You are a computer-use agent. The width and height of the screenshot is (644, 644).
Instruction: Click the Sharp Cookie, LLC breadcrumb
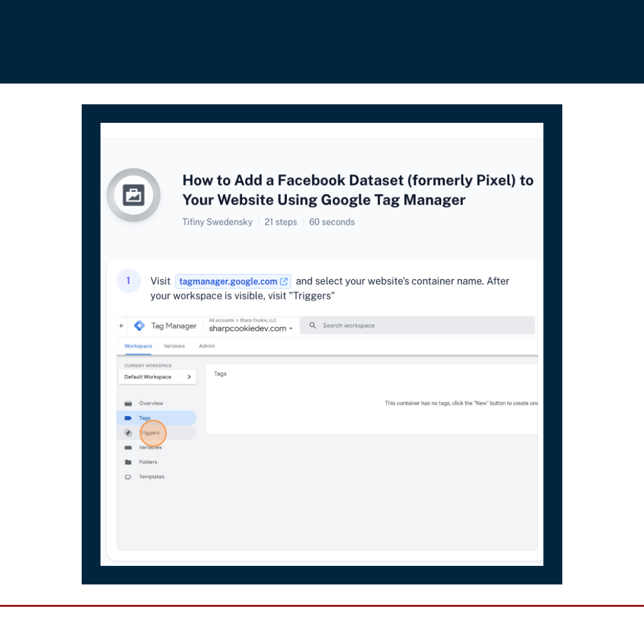(258, 320)
